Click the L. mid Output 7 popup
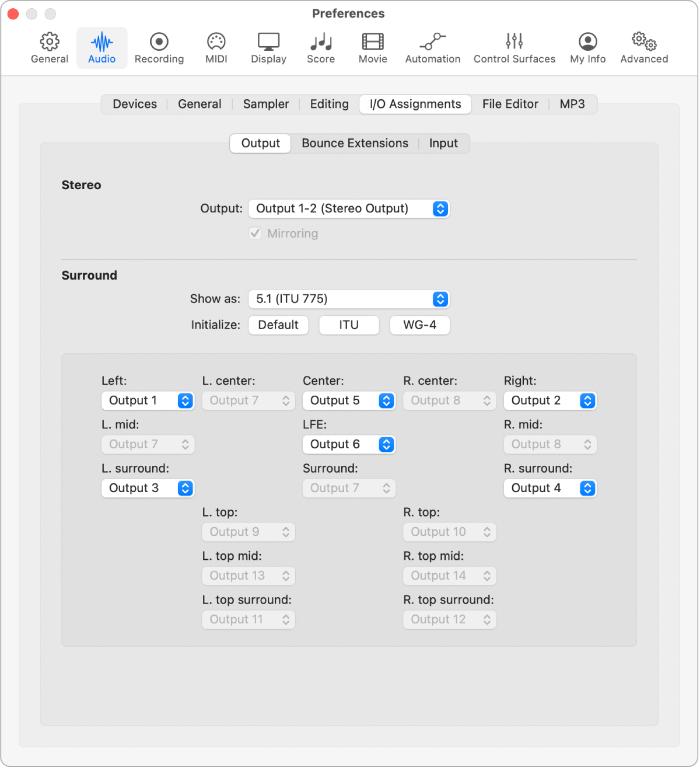Viewport: 700px width, 767px height. [148, 444]
